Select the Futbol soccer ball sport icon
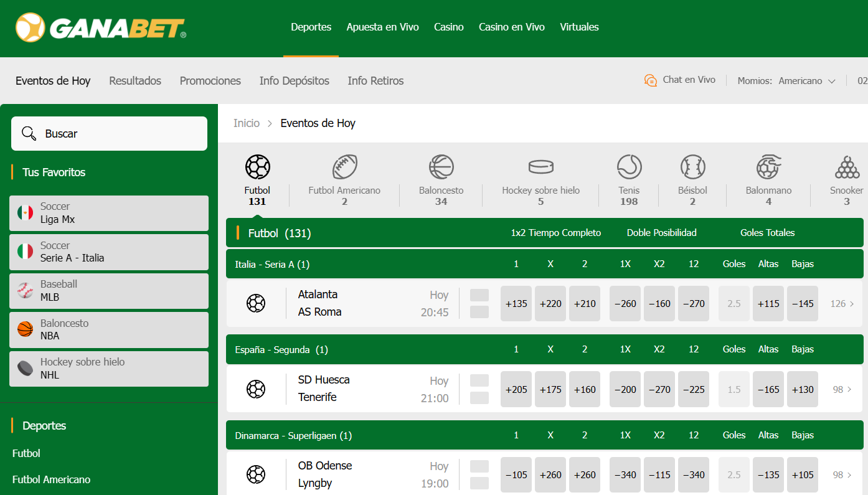 (257, 167)
